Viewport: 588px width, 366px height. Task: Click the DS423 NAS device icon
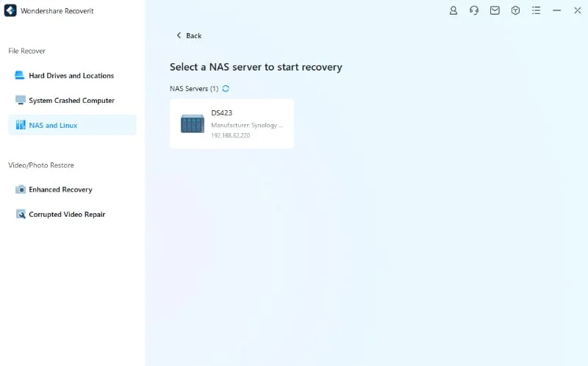[x=193, y=123]
